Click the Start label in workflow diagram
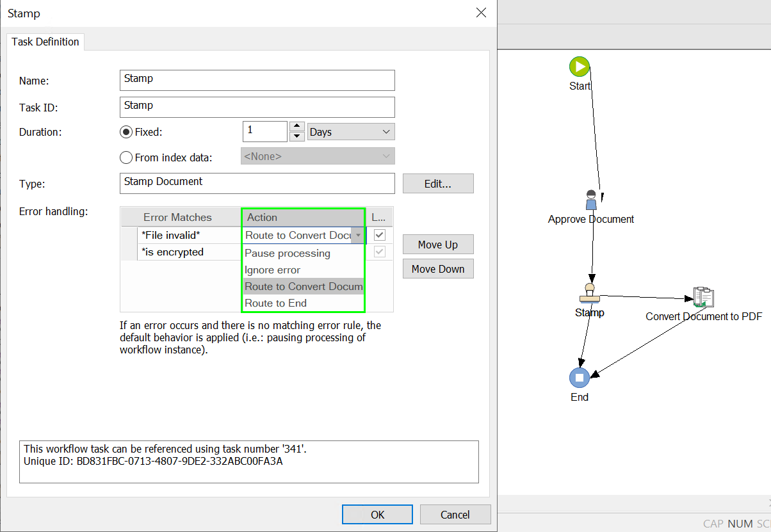Screen dimensions: 771x532 580,86
